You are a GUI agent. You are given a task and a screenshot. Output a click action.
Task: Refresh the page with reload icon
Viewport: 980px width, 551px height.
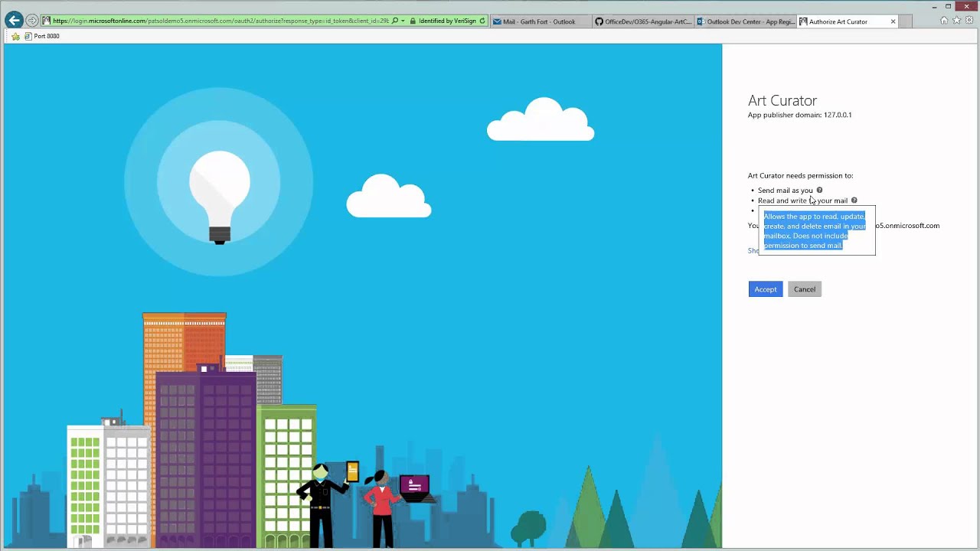482,21
